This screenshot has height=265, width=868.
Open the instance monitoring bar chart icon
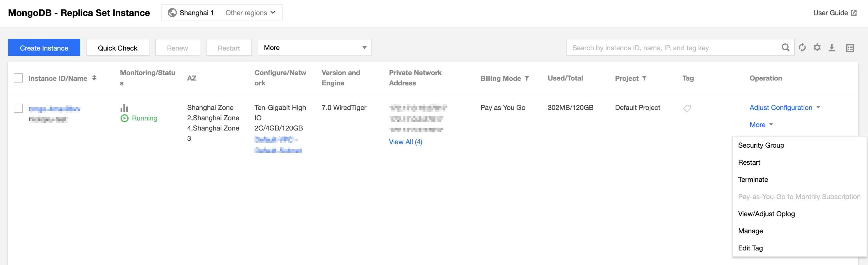[124, 108]
